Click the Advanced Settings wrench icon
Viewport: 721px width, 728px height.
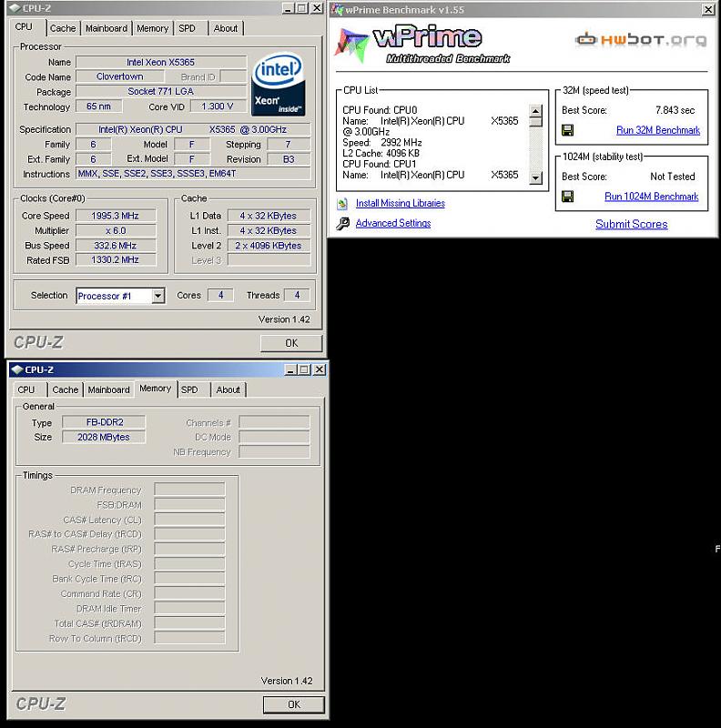(343, 223)
